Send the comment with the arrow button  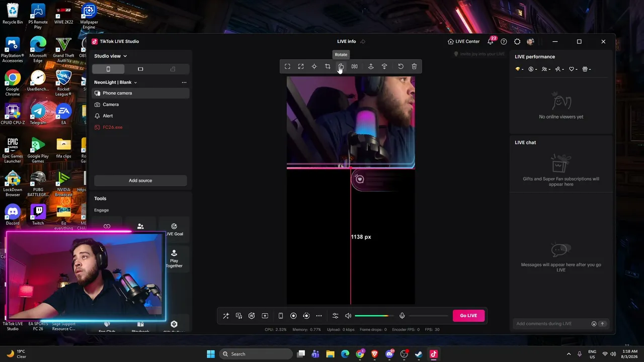(602, 324)
